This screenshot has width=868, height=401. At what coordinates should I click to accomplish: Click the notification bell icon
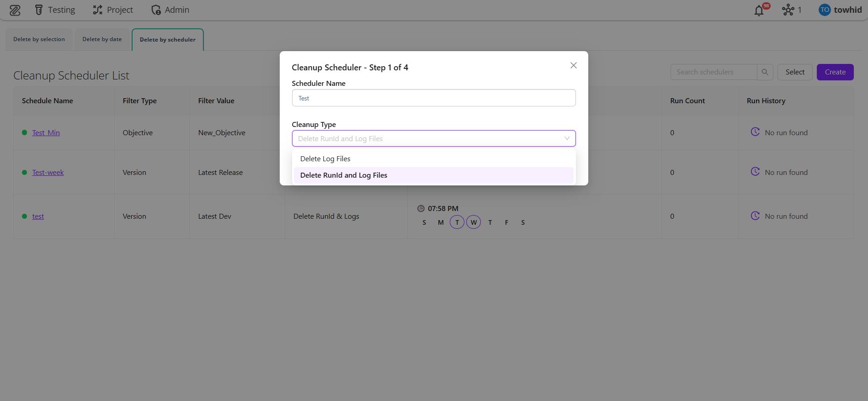(x=759, y=11)
